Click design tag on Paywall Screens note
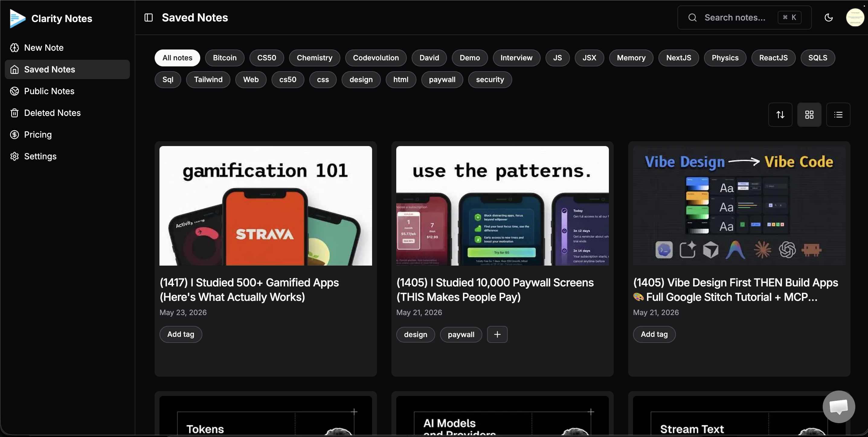Image resolution: width=868 pixels, height=437 pixels. click(416, 335)
